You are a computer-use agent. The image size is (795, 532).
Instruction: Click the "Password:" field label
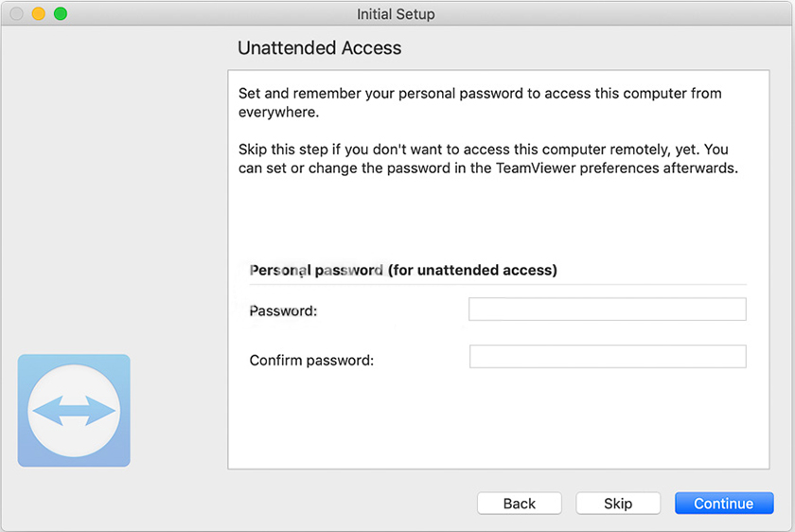283,310
